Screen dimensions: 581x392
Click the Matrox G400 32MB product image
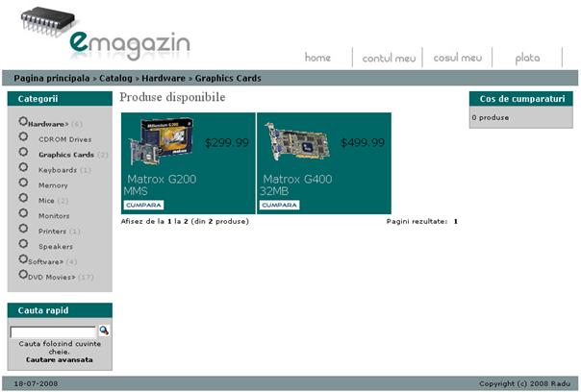(297, 141)
